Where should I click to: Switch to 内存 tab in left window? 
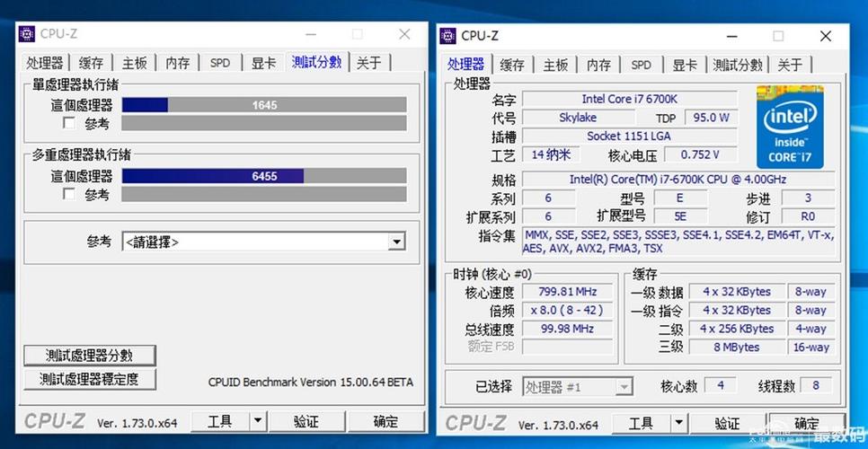point(178,63)
